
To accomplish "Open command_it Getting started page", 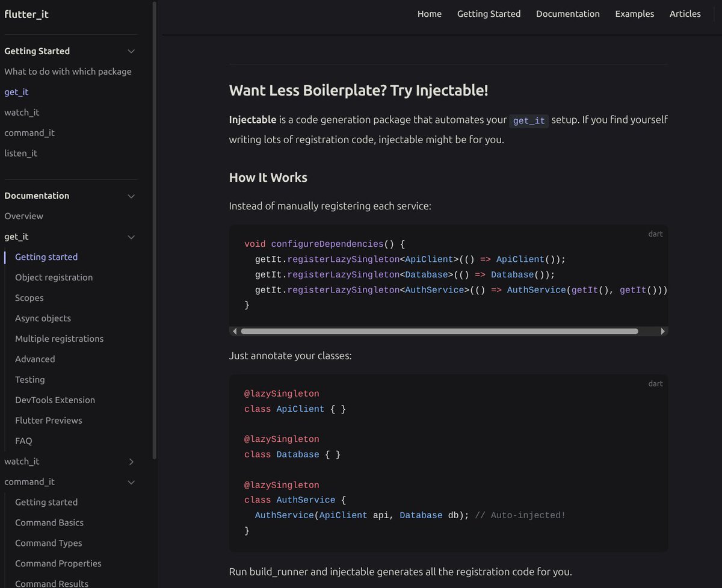I will click(x=46, y=503).
